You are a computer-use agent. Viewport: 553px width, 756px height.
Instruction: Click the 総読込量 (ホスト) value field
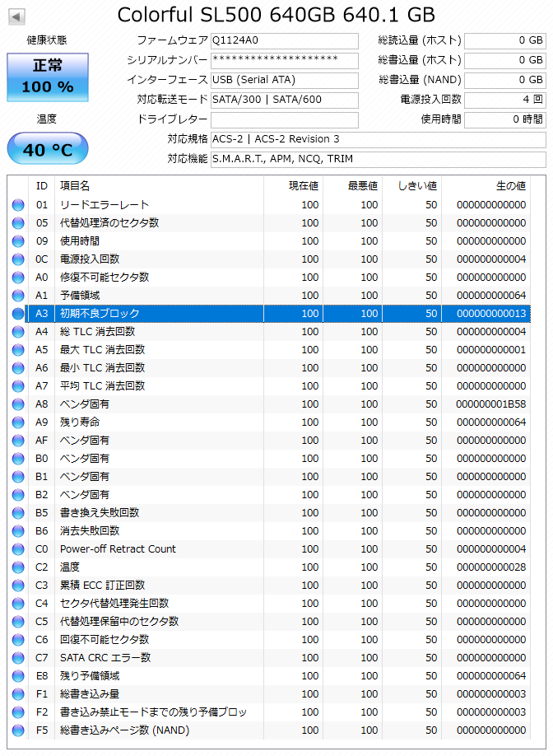pos(504,40)
